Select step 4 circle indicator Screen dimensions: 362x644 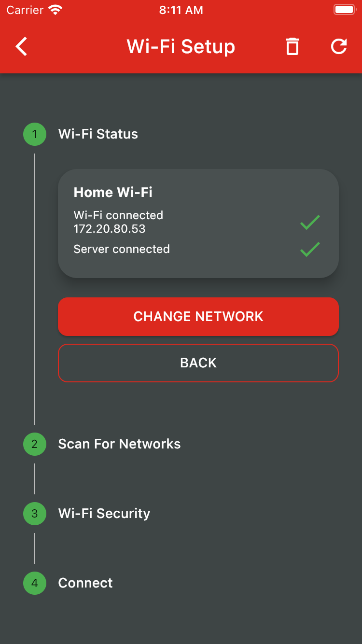point(35,583)
